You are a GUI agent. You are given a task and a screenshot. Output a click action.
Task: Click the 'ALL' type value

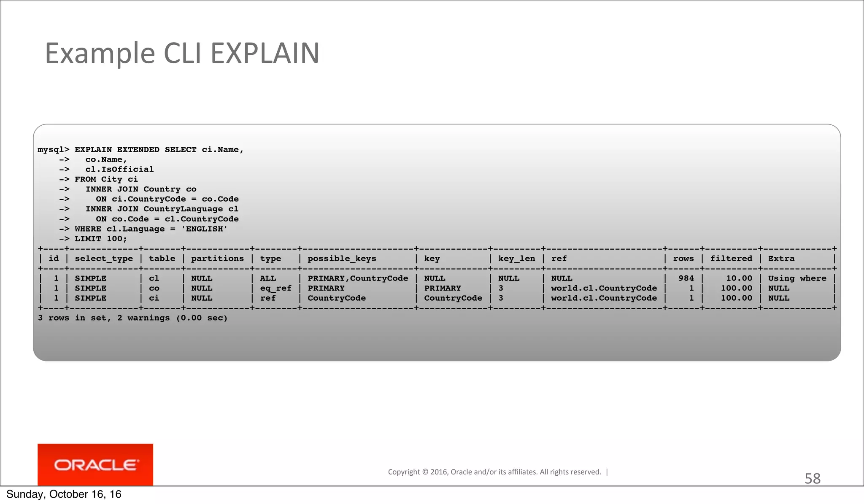tap(268, 278)
